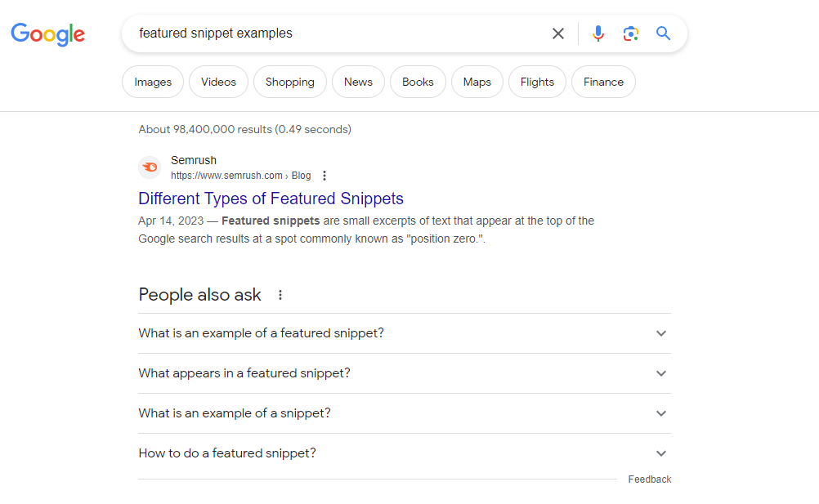The height and width of the screenshot is (504, 819).
Task: Open the three-dot menu beside the Semrush URL
Action: pyautogui.click(x=324, y=175)
